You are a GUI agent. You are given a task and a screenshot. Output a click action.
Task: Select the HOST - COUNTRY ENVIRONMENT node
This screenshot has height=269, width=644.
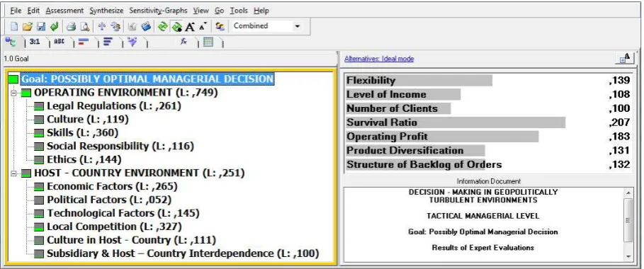click(x=140, y=173)
